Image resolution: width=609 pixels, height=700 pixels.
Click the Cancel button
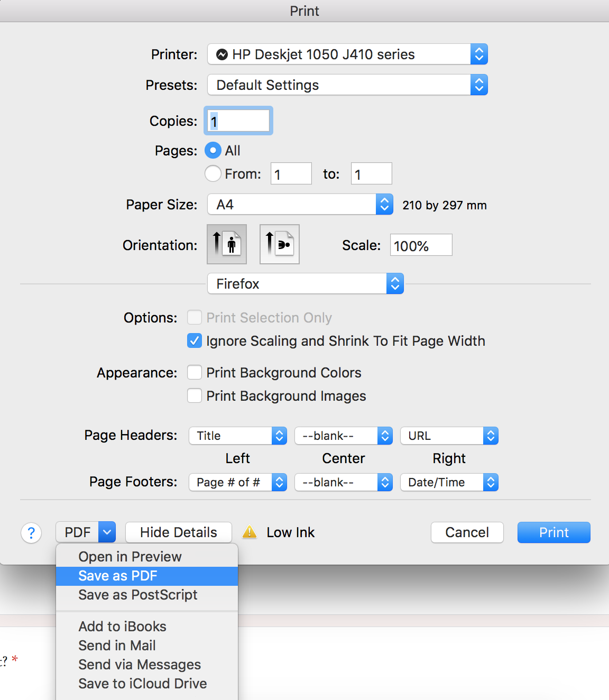pos(467,532)
